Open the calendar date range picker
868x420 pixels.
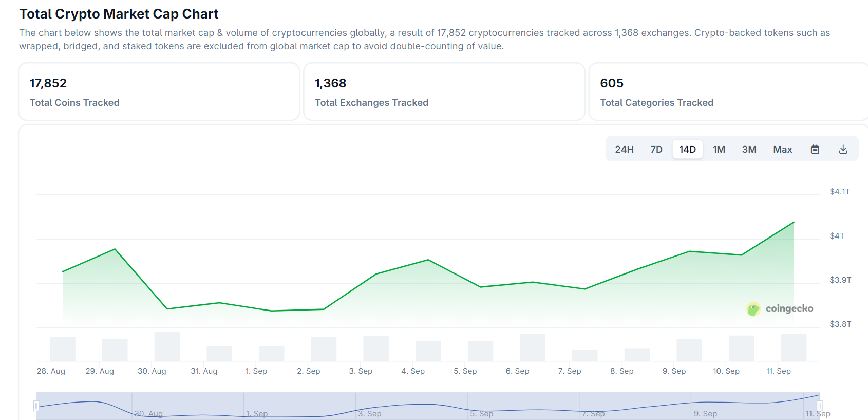click(x=815, y=150)
